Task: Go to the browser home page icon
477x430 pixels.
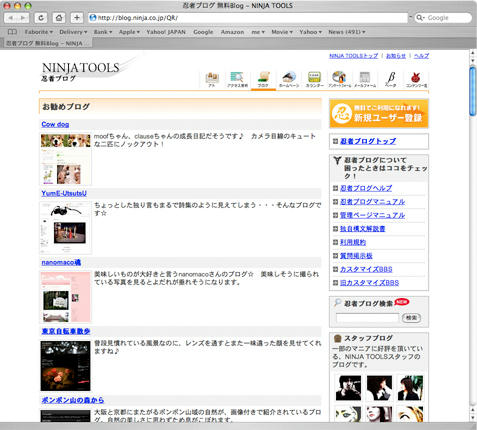Action: click(59, 18)
